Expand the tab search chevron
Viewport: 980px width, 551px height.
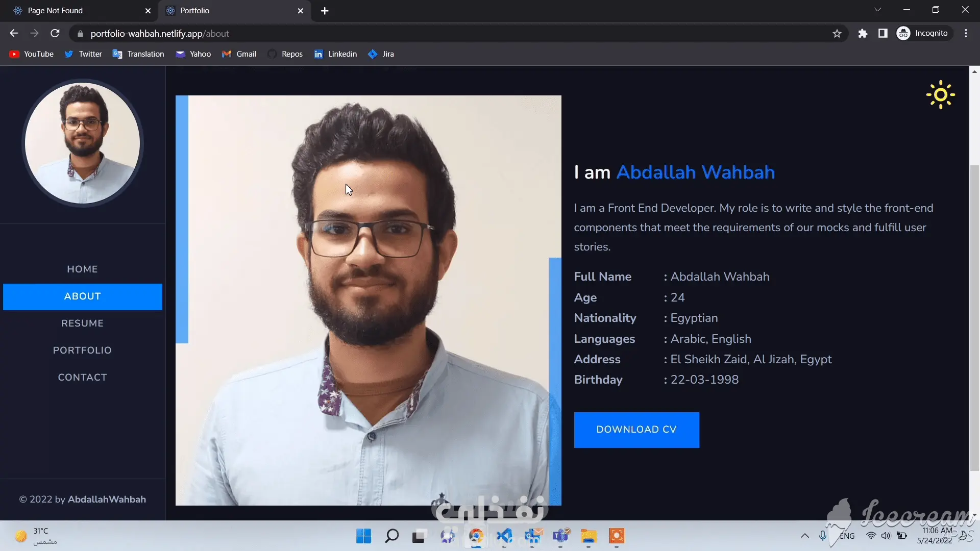click(x=877, y=10)
